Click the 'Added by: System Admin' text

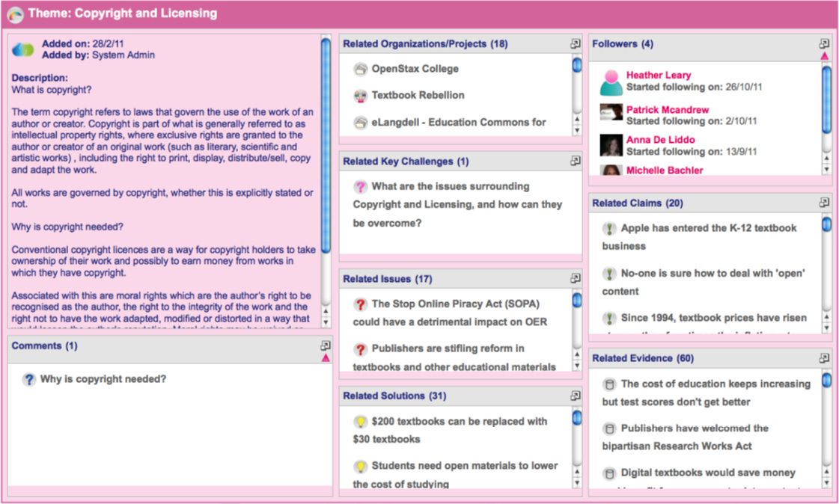click(99, 55)
